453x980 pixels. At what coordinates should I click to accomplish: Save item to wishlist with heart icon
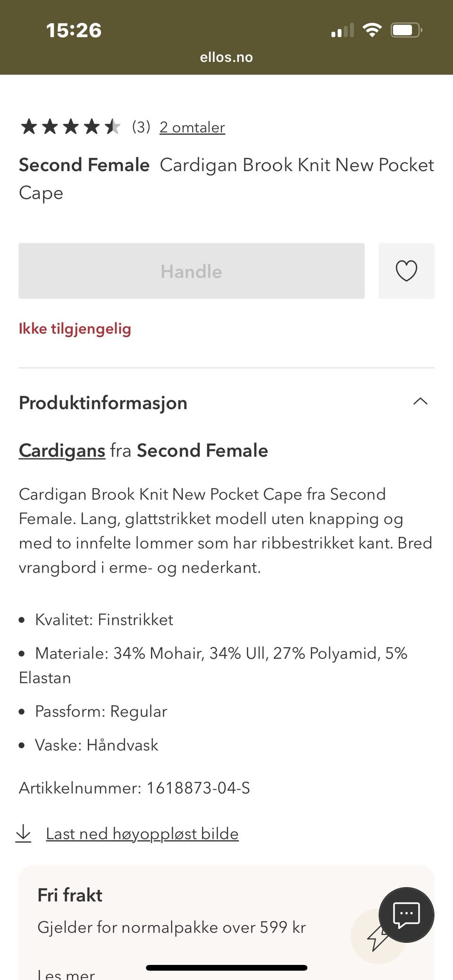(x=406, y=271)
